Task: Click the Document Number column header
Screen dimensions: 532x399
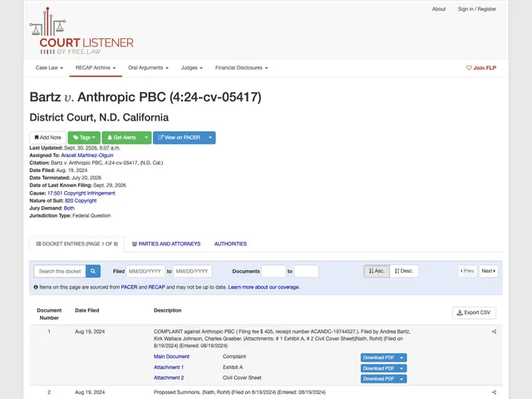Action: [x=49, y=314]
